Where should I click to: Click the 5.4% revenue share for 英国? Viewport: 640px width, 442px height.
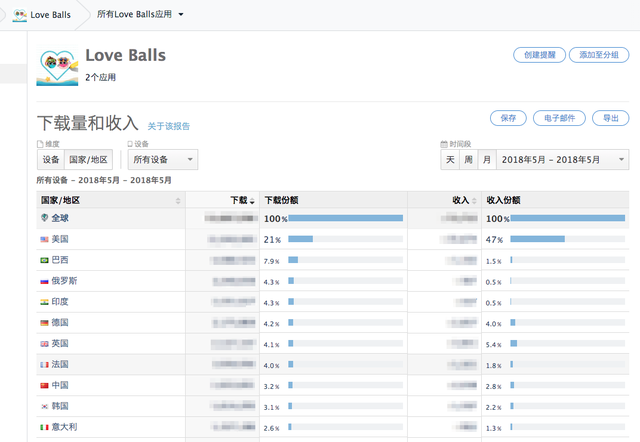click(493, 345)
